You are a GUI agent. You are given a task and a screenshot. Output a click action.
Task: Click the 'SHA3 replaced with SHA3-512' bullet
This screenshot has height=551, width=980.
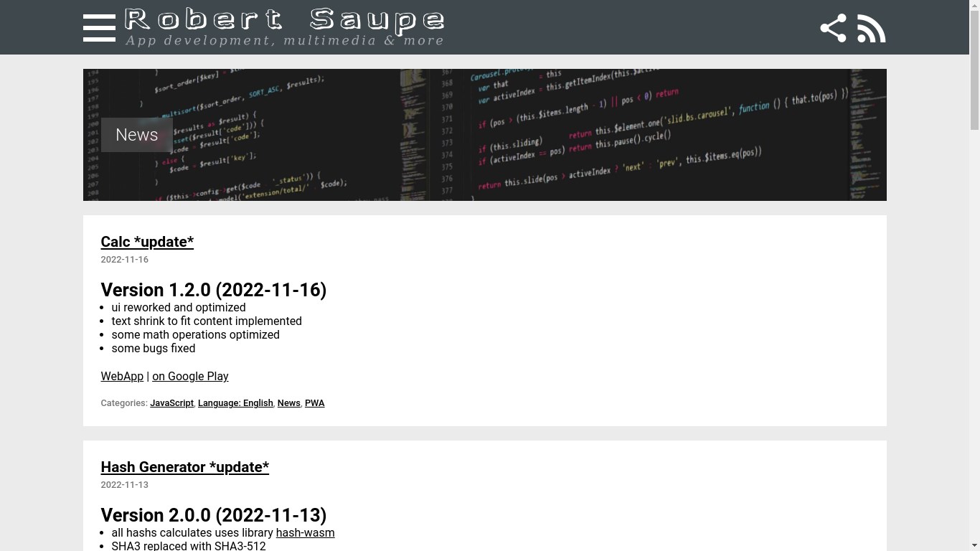[x=189, y=546]
